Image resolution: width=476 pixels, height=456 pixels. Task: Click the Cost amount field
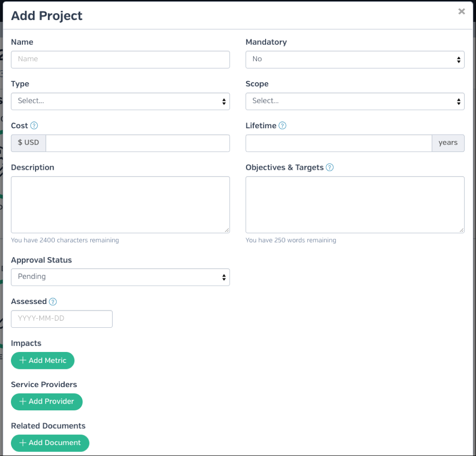tap(137, 143)
